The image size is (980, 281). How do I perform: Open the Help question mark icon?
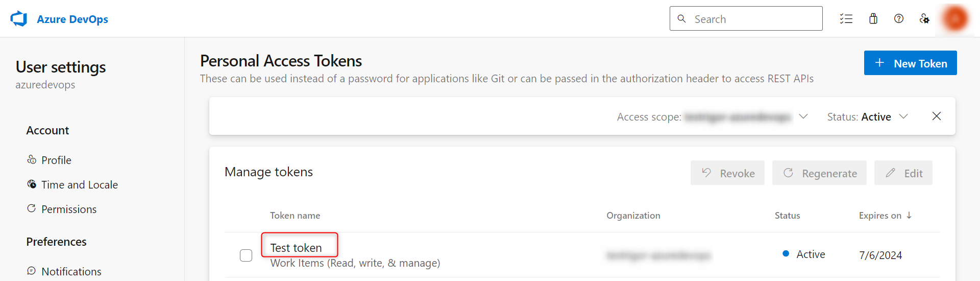(x=899, y=19)
